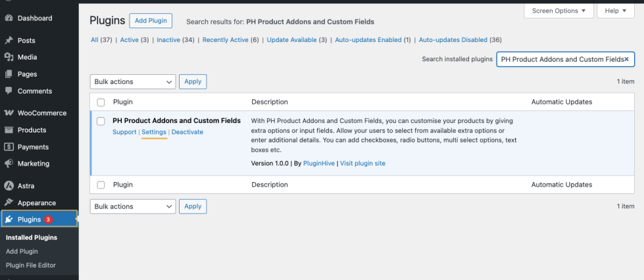Click the Appearance paintbrush icon

click(9, 203)
